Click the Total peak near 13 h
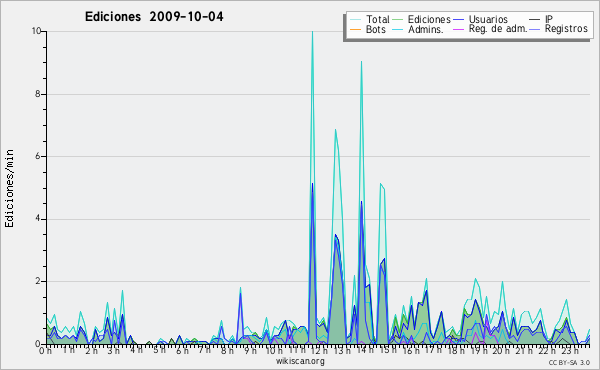The width and height of the screenshot is (600, 370). click(x=336, y=130)
